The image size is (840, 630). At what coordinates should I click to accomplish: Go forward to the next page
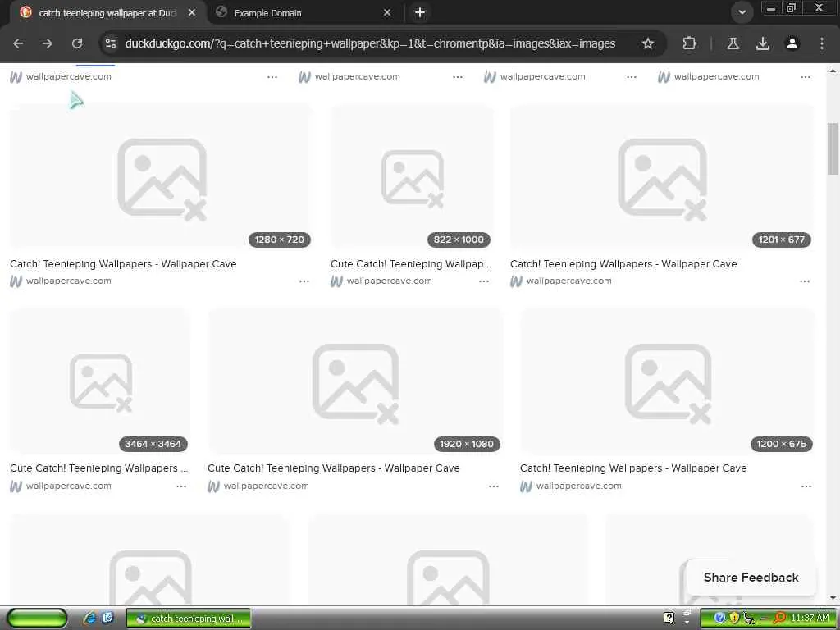[47, 43]
